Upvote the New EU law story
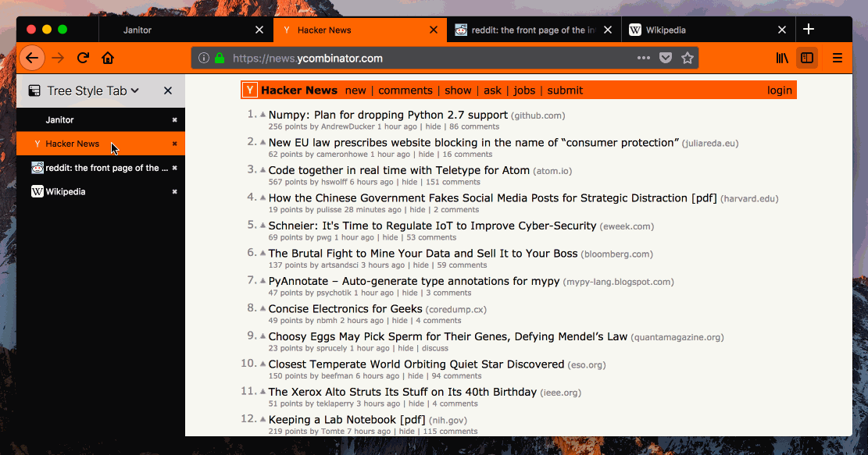The image size is (868, 455). 263,142
